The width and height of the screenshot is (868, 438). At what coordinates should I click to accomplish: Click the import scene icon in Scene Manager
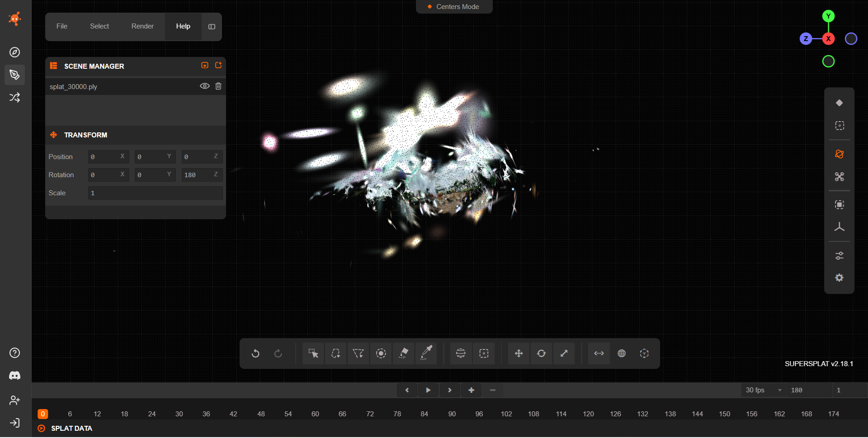pyautogui.click(x=205, y=66)
